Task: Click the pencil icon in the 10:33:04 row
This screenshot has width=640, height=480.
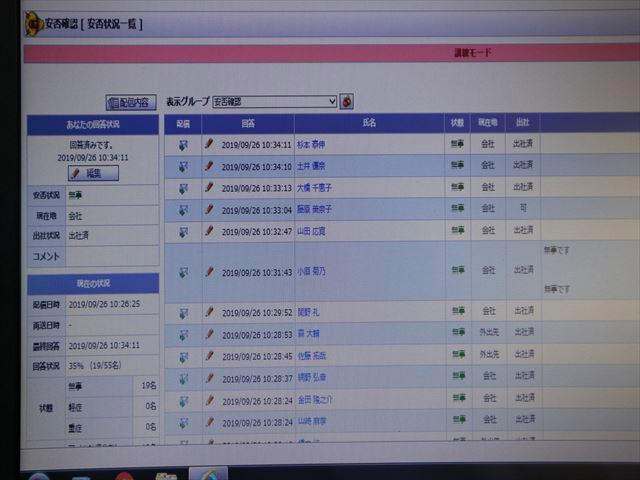Action: 209,210
